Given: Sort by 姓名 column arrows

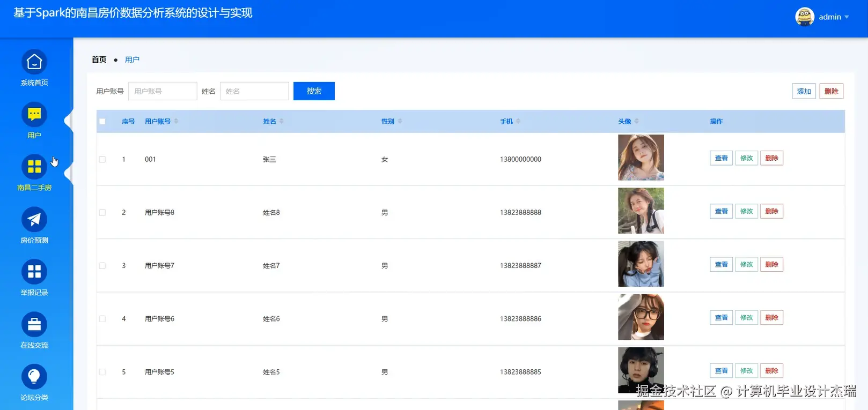Looking at the screenshot, I should 281,122.
